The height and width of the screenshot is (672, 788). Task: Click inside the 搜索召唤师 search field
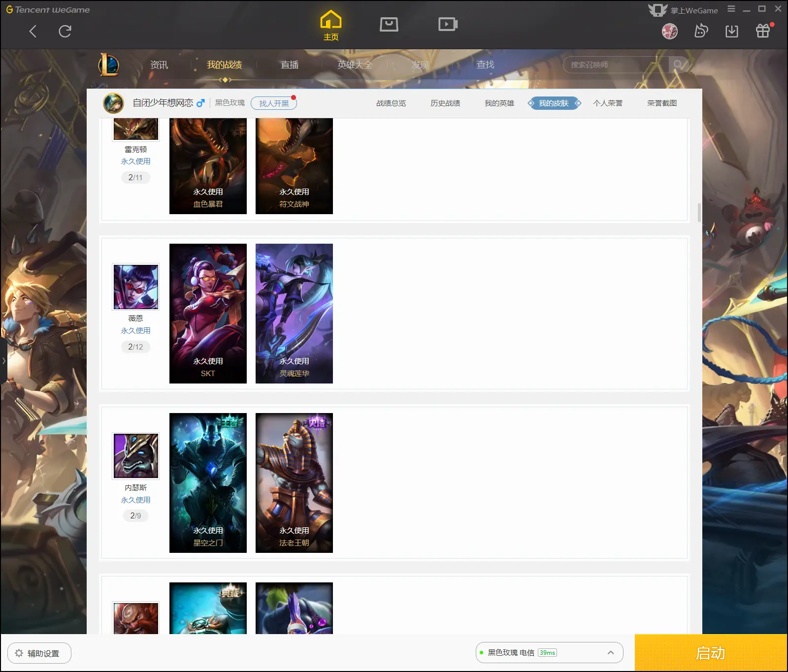click(x=616, y=64)
